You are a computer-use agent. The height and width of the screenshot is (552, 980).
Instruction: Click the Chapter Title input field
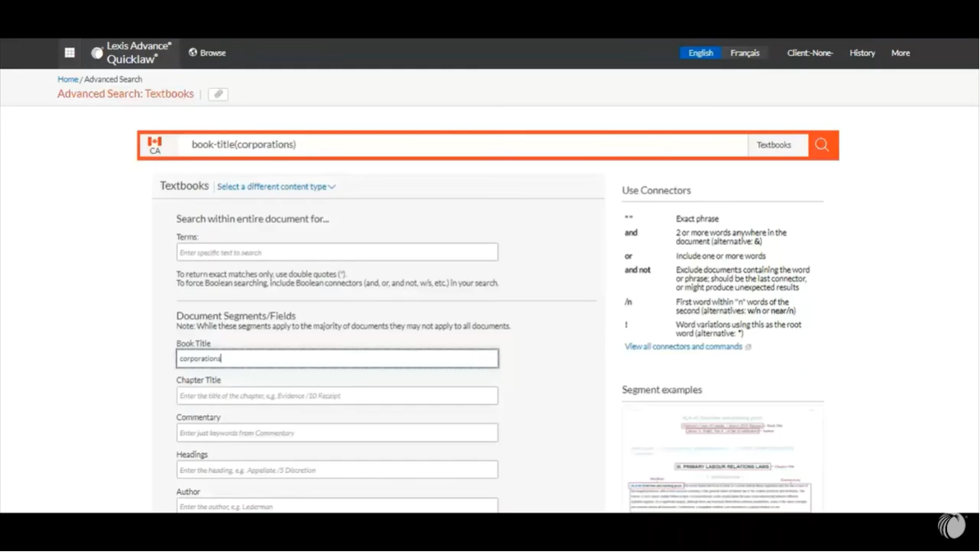click(x=337, y=396)
